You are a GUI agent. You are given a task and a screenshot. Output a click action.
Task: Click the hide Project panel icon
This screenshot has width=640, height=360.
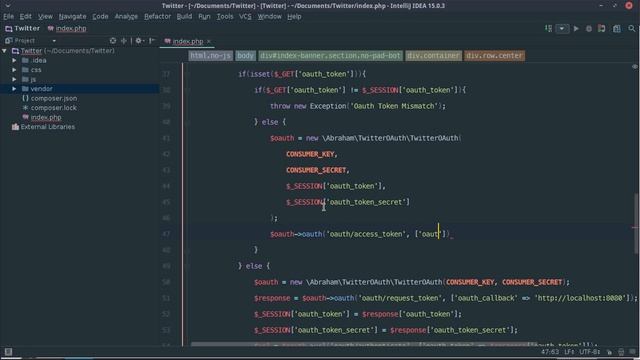tap(152, 40)
